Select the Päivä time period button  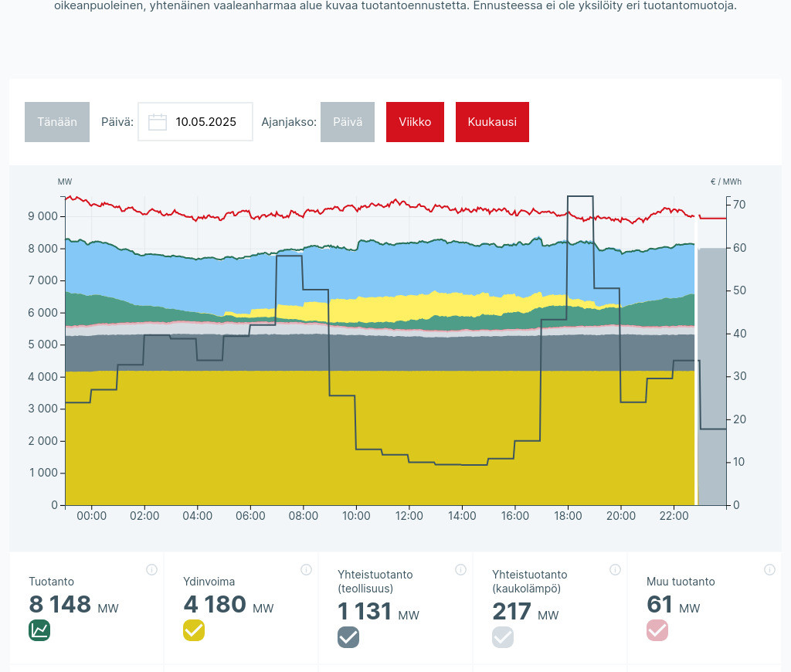click(348, 122)
